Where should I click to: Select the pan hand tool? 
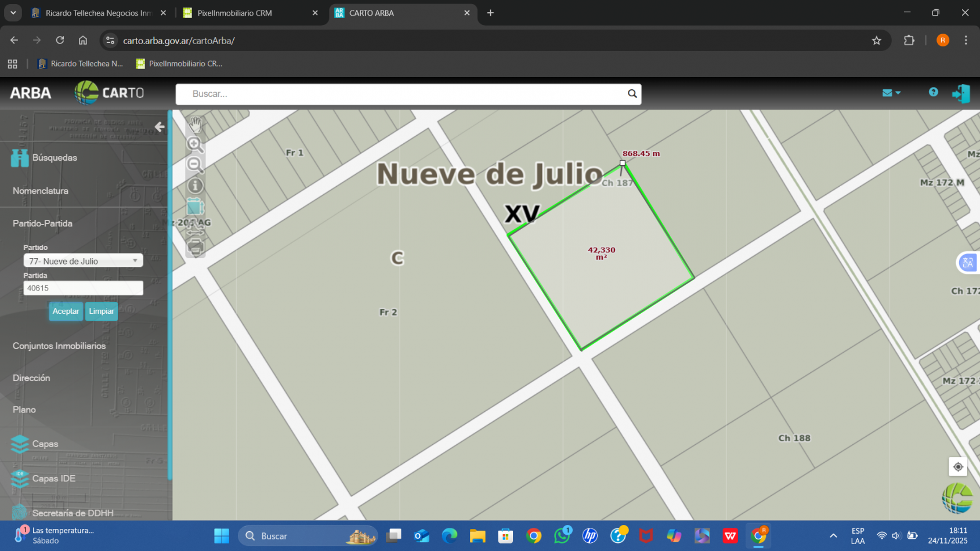(x=195, y=124)
